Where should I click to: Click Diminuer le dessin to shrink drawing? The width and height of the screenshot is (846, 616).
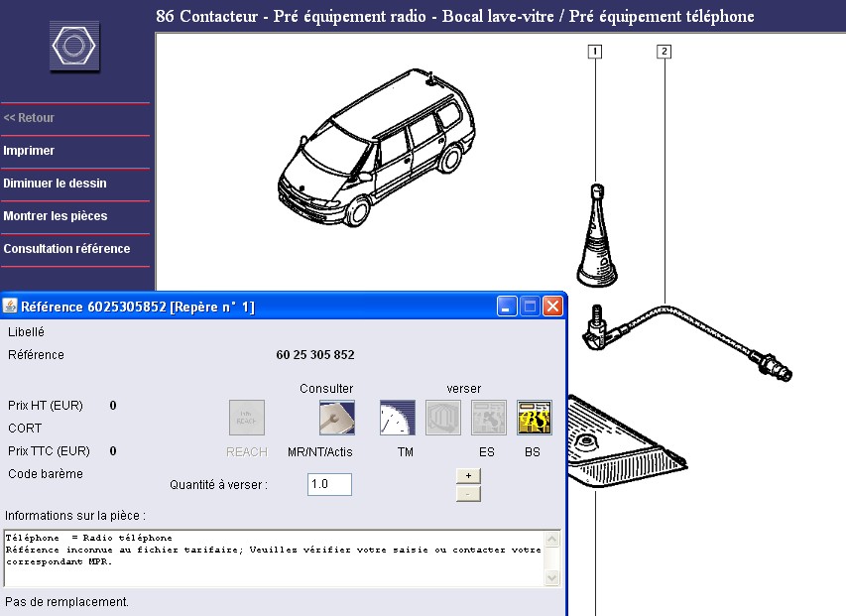pyautogui.click(x=56, y=184)
